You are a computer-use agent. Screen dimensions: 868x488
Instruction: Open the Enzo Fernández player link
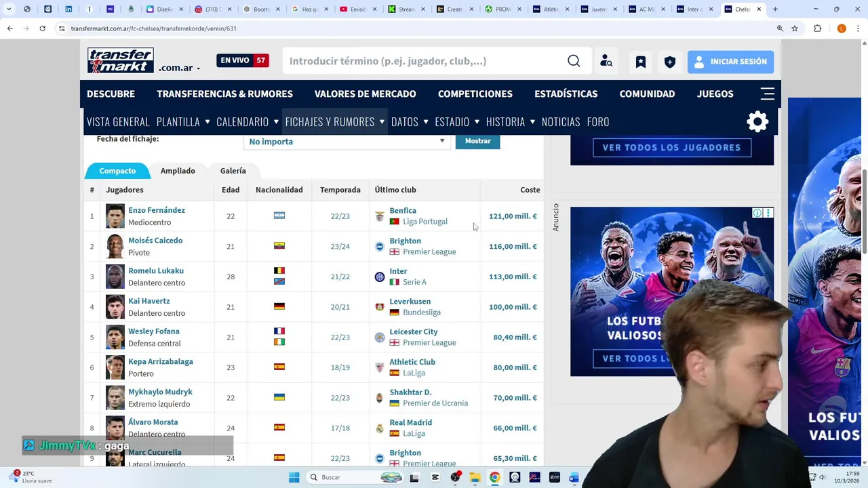pos(157,210)
